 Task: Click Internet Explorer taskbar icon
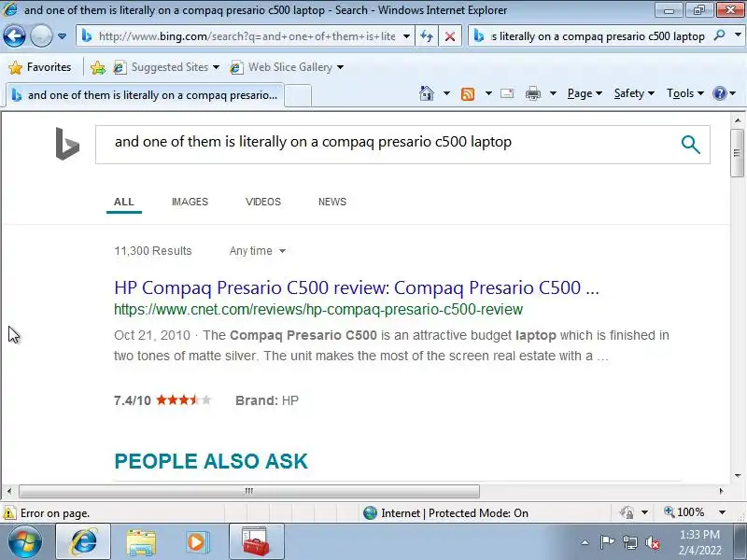pyautogui.click(x=83, y=542)
